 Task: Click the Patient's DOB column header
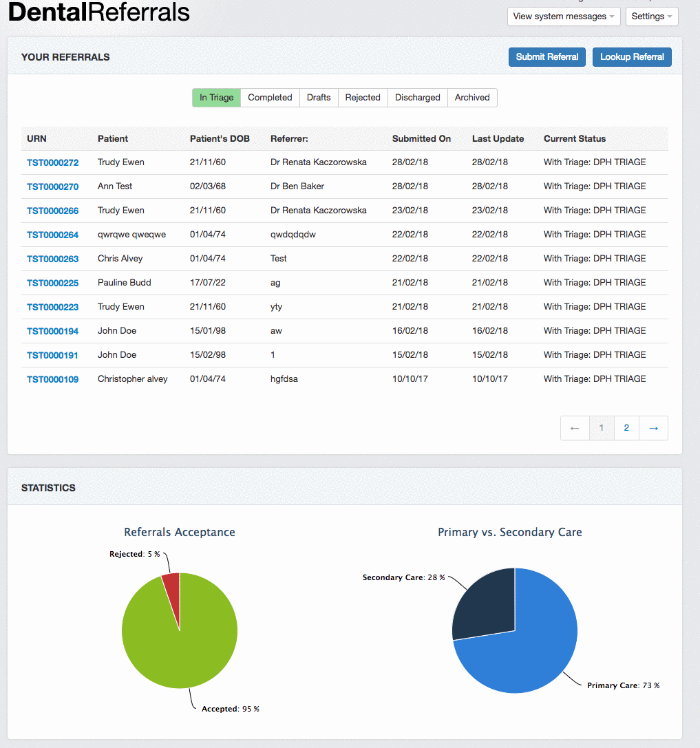coord(220,139)
